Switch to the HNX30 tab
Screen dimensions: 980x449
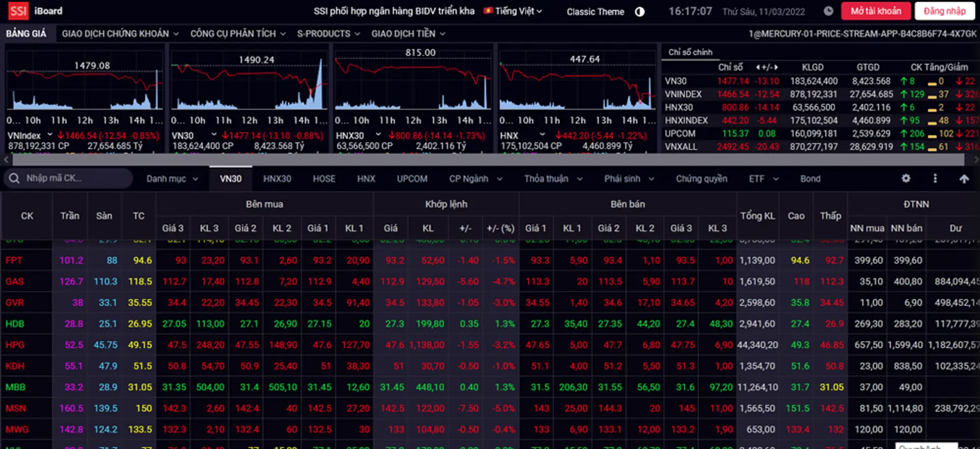coord(277,179)
